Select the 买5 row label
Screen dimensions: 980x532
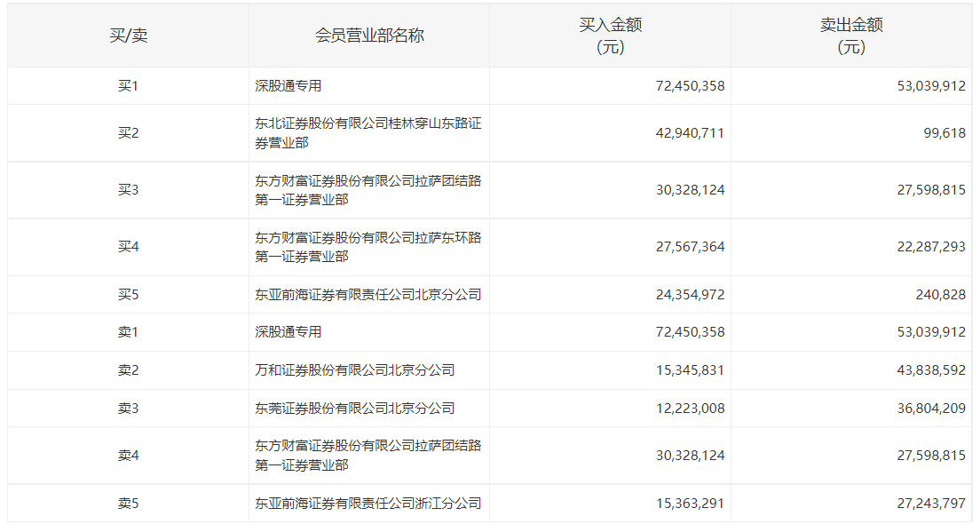[x=128, y=295]
